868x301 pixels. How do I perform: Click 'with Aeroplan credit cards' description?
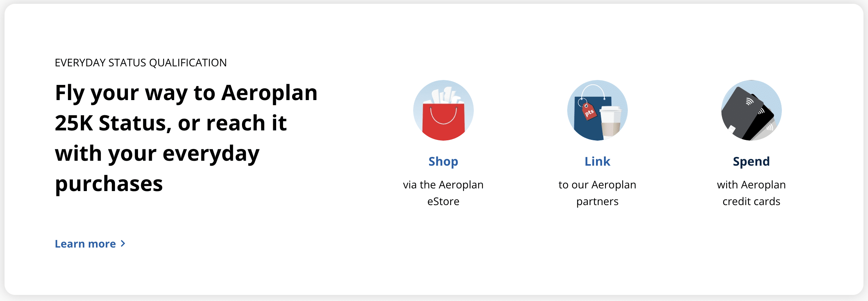(751, 193)
